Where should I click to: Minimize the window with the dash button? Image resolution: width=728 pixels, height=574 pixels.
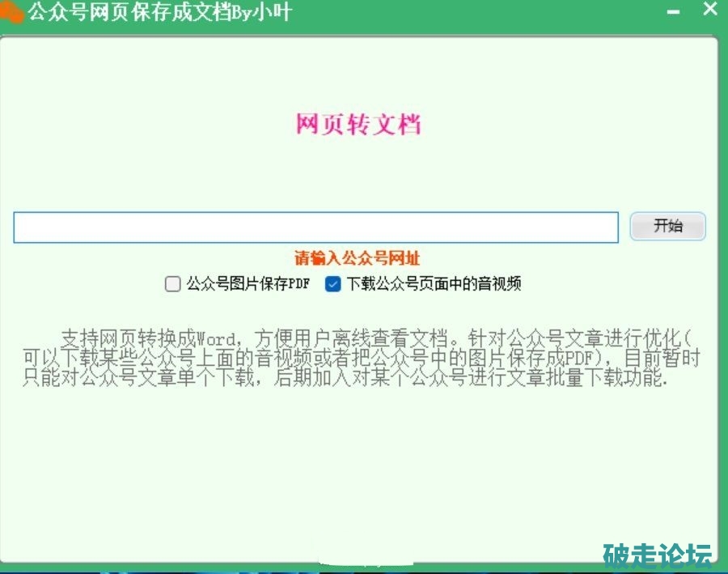point(673,13)
